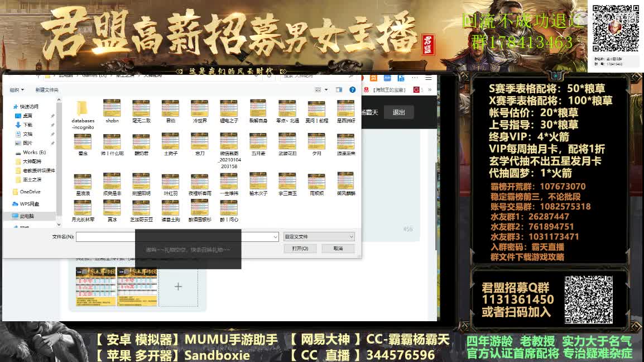Select the 君伯 image file
This screenshot has height=362, width=644.
click(x=170, y=111)
